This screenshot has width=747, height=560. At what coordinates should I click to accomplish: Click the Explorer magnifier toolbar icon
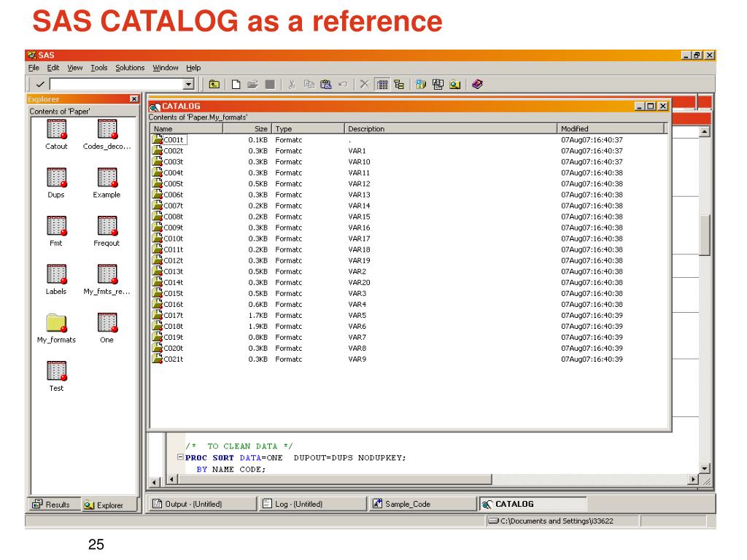(455, 85)
